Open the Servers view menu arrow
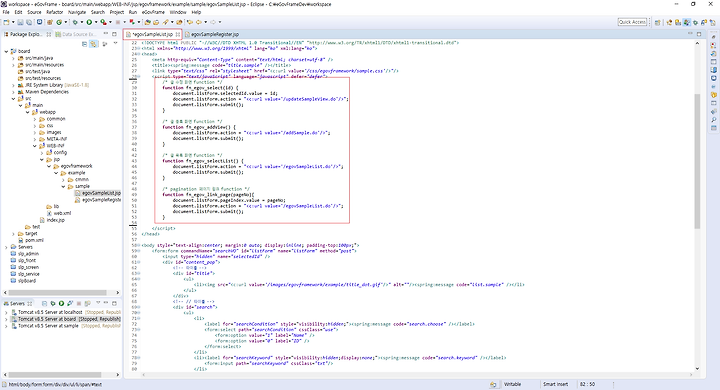The image size is (720, 390). [x=98, y=303]
